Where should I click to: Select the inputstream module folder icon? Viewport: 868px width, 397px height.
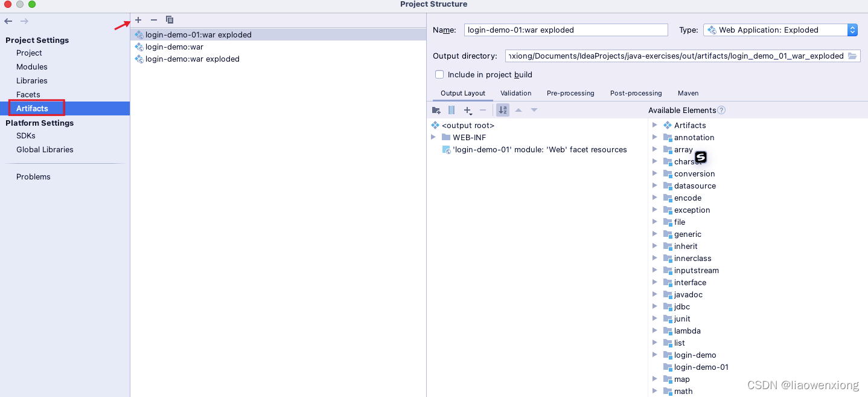tap(668, 270)
